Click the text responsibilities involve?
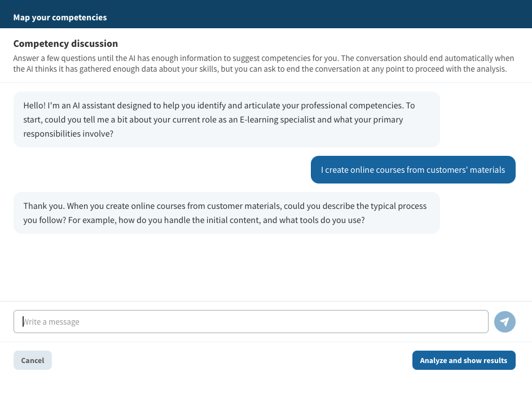 click(x=68, y=134)
